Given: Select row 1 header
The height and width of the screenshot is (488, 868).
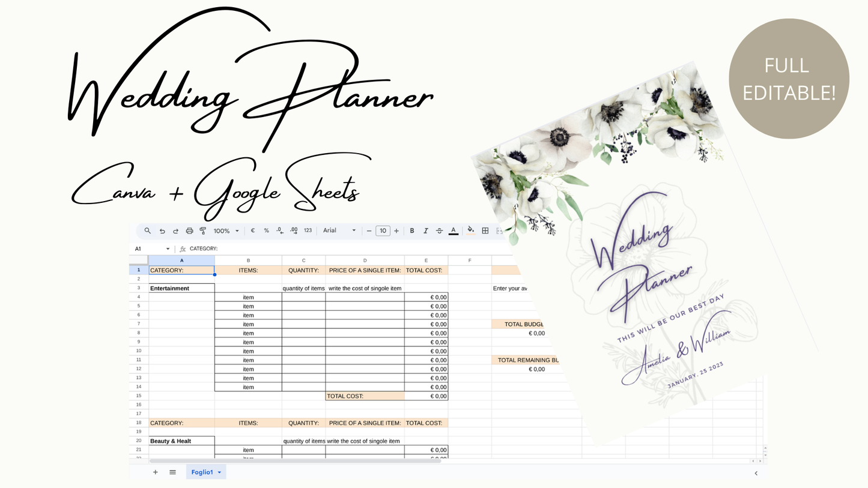Looking at the screenshot, I should click(139, 270).
